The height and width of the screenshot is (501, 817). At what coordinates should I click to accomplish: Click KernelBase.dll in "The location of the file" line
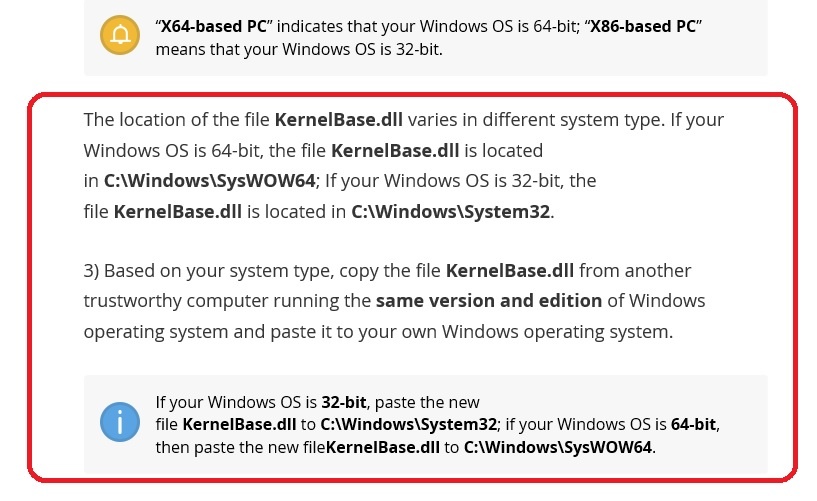click(338, 120)
